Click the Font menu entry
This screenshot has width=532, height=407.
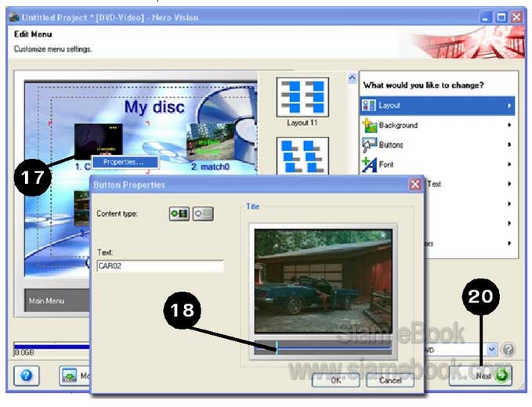click(x=437, y=164)
